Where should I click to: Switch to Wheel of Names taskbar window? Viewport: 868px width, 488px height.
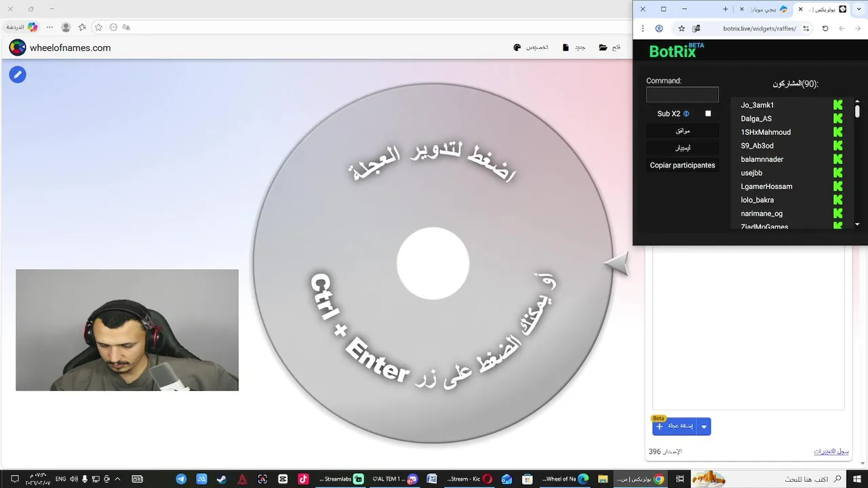click(566, 479)
